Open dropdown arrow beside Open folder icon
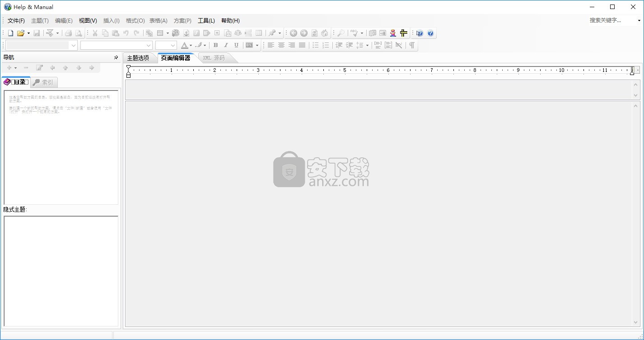Screen dimensions: 644x340 click(28, 33)
